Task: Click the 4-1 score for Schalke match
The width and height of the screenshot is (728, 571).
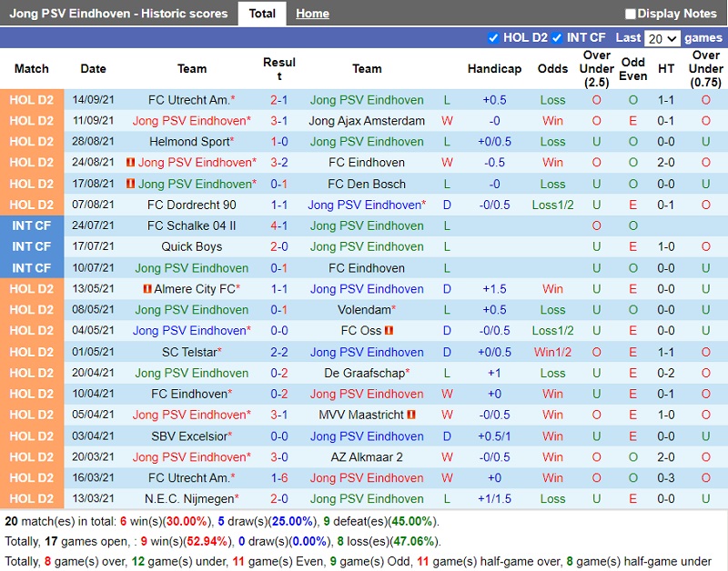Action: click(279, 225)
